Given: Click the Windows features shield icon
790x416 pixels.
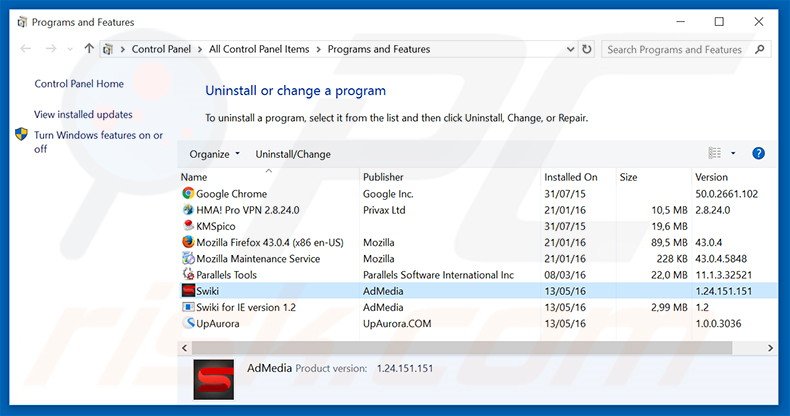Looking at the screenshot, I should pyautogui.click(x=21, y=134).
